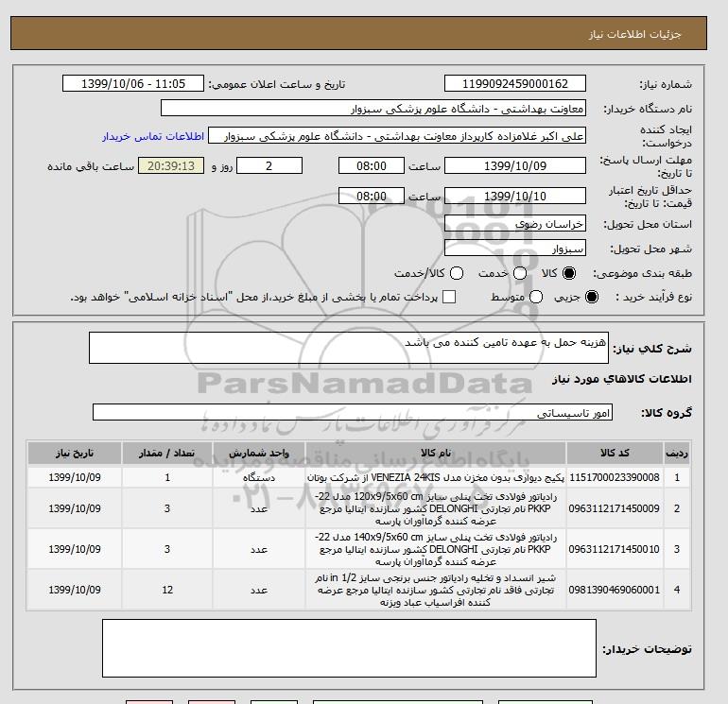Click the تاریخ نیاز column header

coord(75,453)
